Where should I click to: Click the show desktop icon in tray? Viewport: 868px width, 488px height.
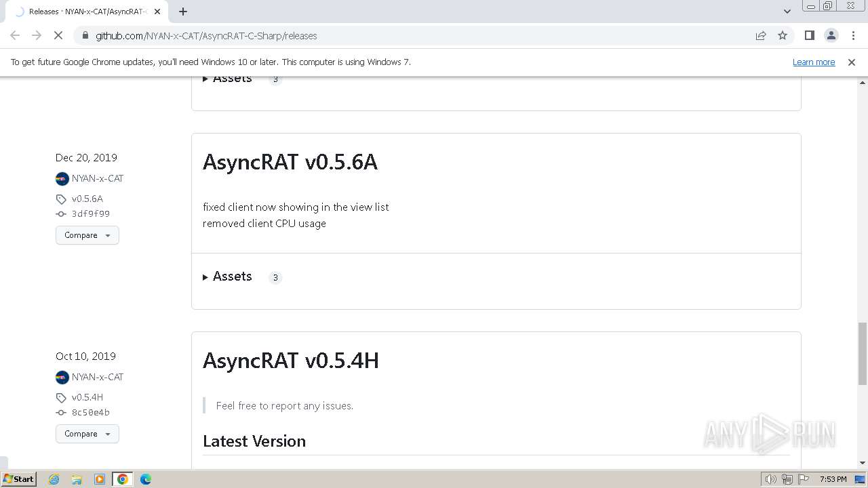pos(859,479)
